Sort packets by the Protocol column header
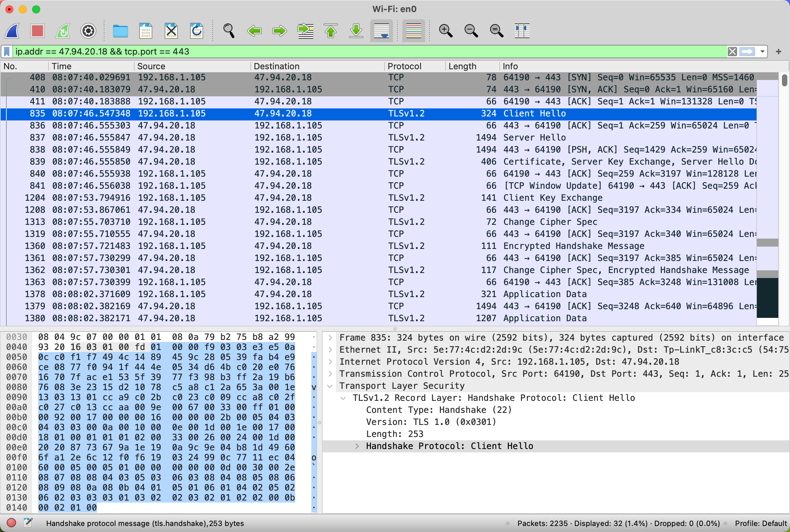 click(x=404, y=66)
